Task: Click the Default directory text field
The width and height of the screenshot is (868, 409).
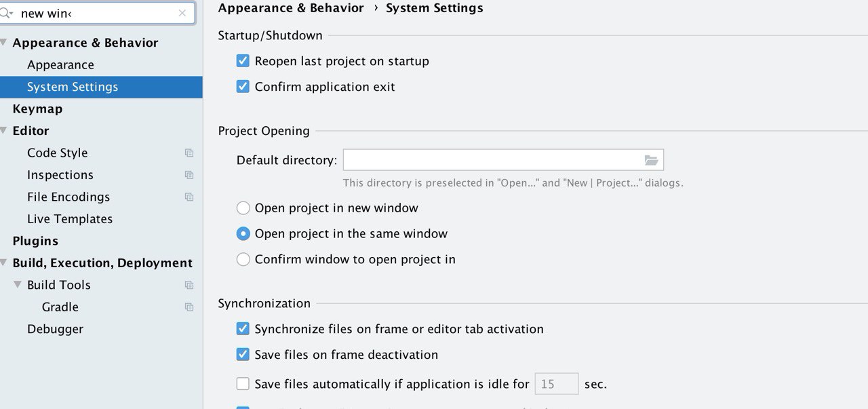Action: click(492, 160)
